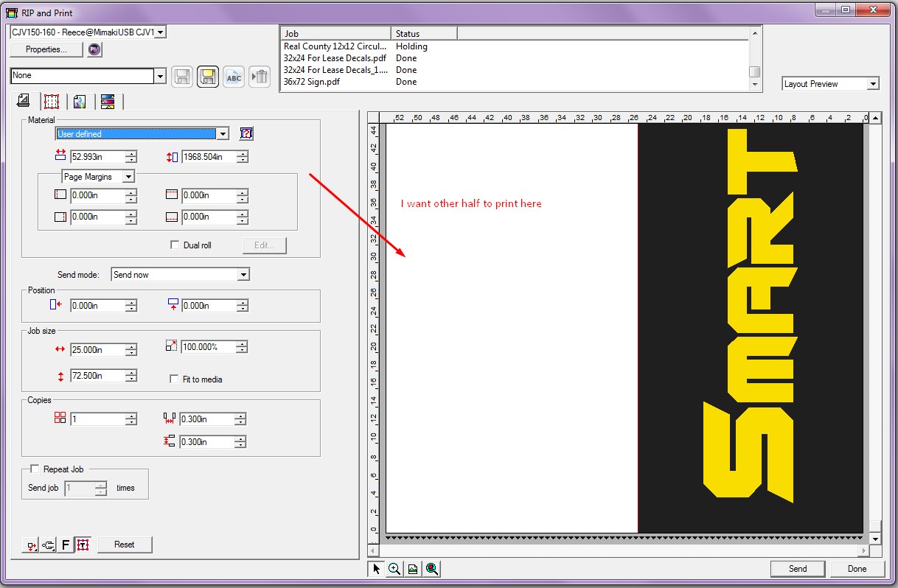Click the Send button
The width and height of the screenshot is (898, 588).
[x=798, y=569]
